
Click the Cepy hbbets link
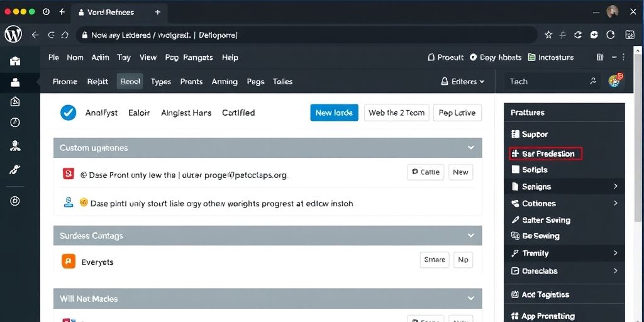click(496, 57)
